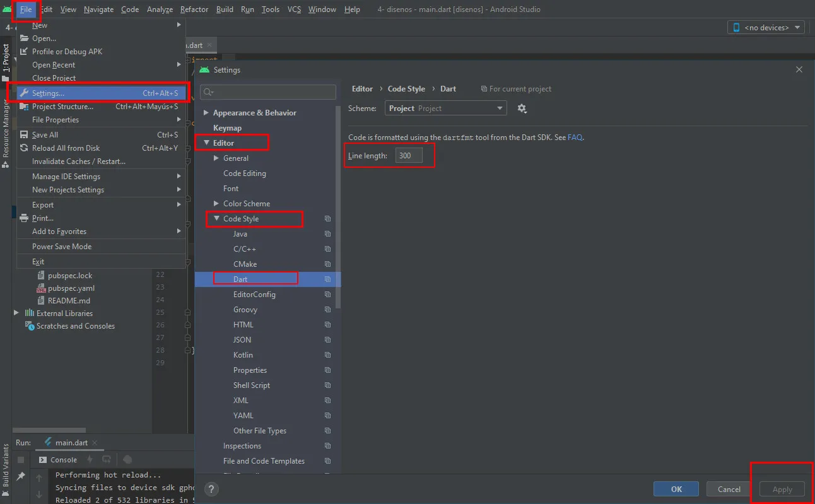
Task: Open the Navigate menu
Action: [98, 9]
